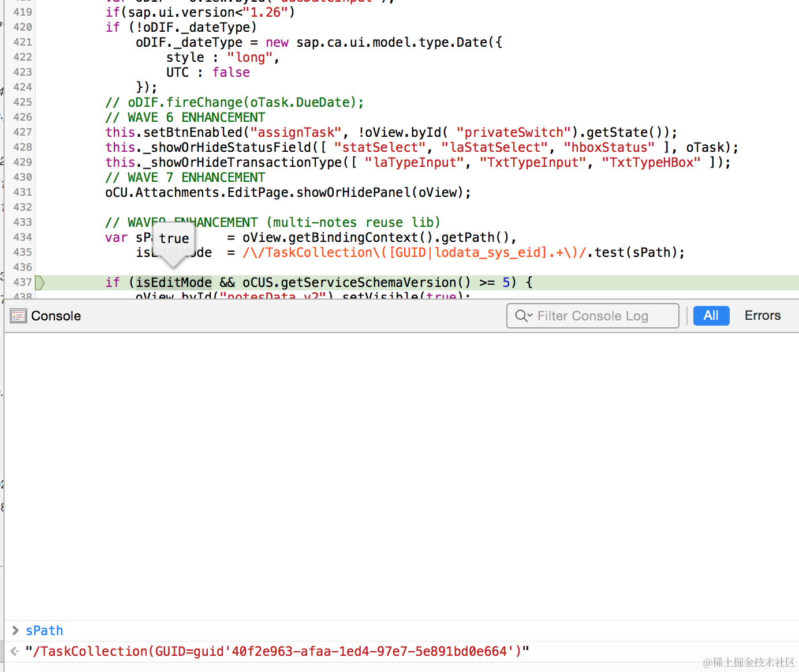Image resolution: width=799 pixels, height=672 pixels.
Task: Click line number 437 in gutter
Action: pyautogui.click(x=23, y=282)
